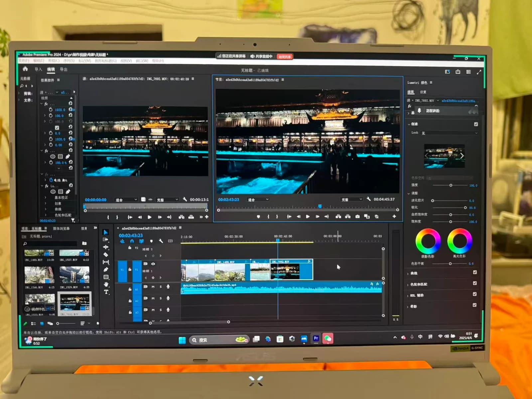Screen dimensions: 532x399
Task: Export frame with camera icon
Action: [357, 216]
